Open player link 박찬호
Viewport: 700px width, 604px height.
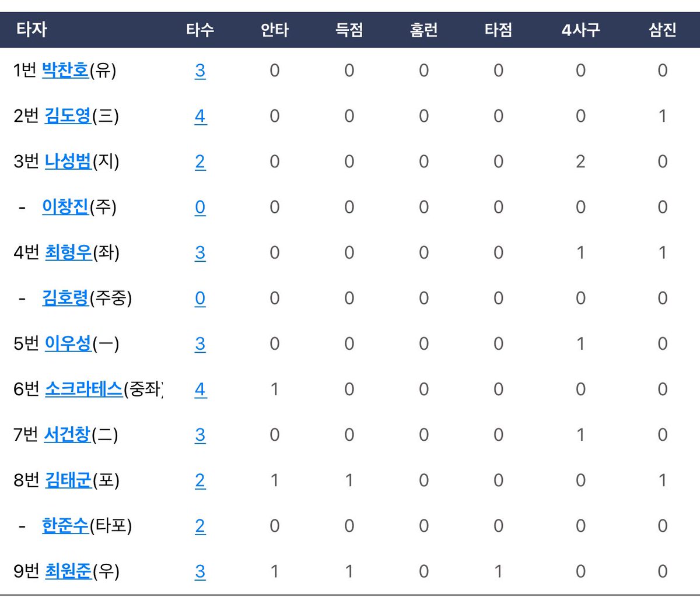[65, 71]
